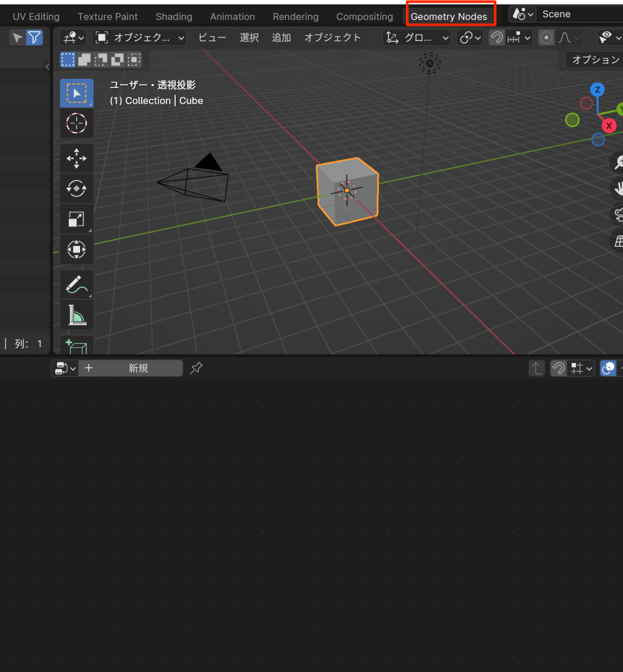Viewport: 623px width, 672px height.
Task: Toggle proportional editing in viewport header
Action: pos(546,38)
